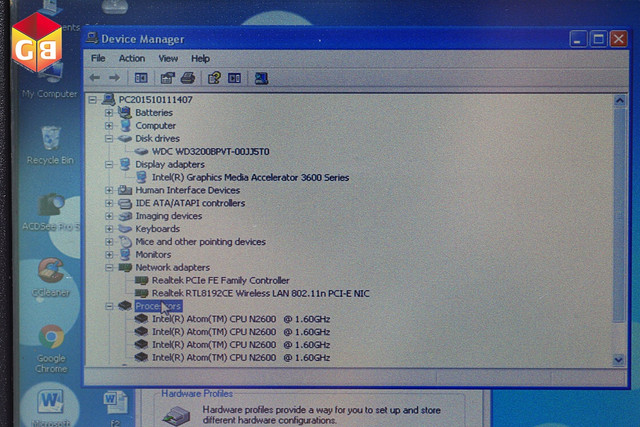Select the Display adapters tree label
Viewport: 640px width, 427px height.
coord(170,165)
